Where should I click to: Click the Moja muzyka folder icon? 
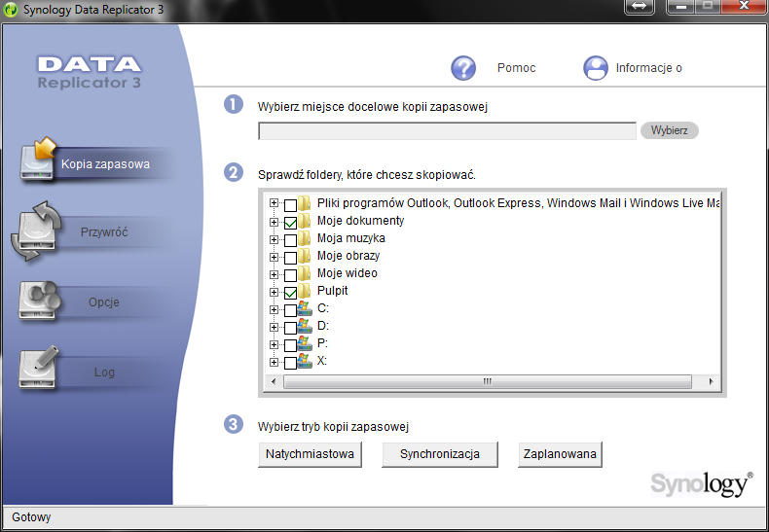point(305,238)
